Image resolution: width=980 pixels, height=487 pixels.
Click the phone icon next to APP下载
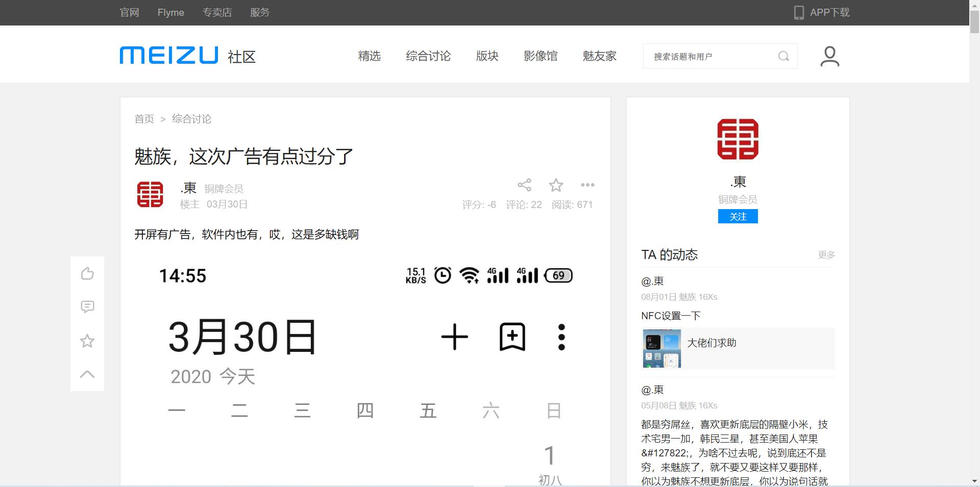click(x=798, y=12)
